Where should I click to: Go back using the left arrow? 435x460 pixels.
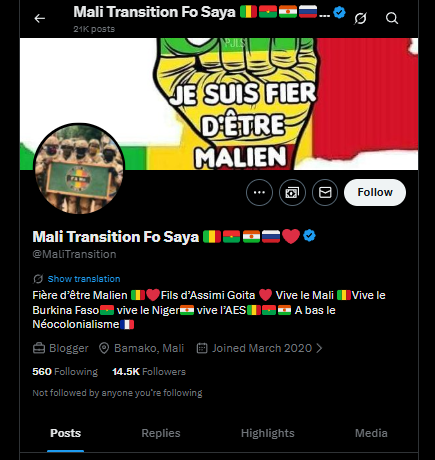point(40,18)
